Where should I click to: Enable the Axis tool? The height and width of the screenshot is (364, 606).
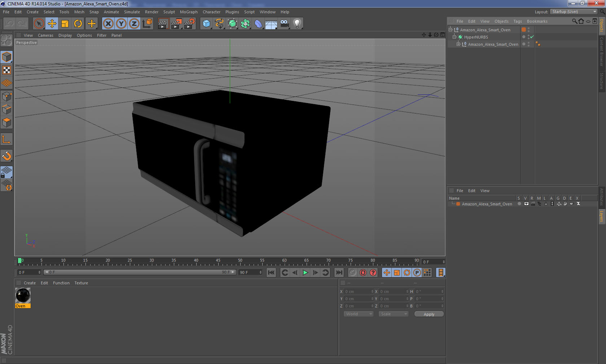[x=7, y=139]
